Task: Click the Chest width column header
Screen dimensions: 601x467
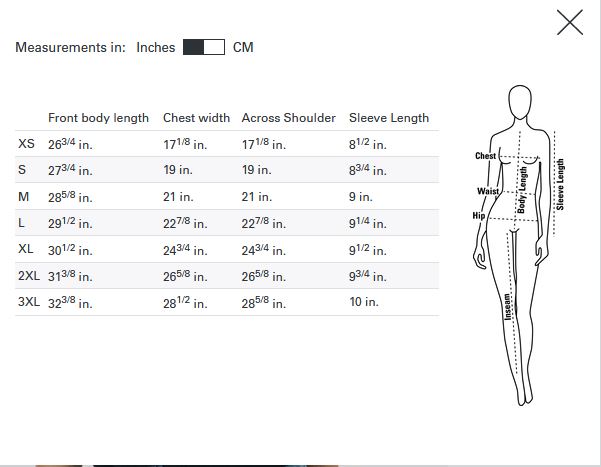Action: pyautogui.click(x=196, y=118)
